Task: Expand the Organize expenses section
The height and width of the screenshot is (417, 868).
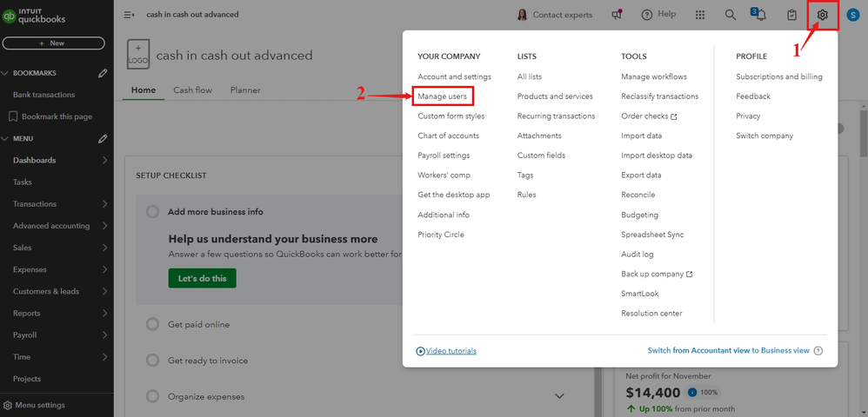Action: point(559,397)
